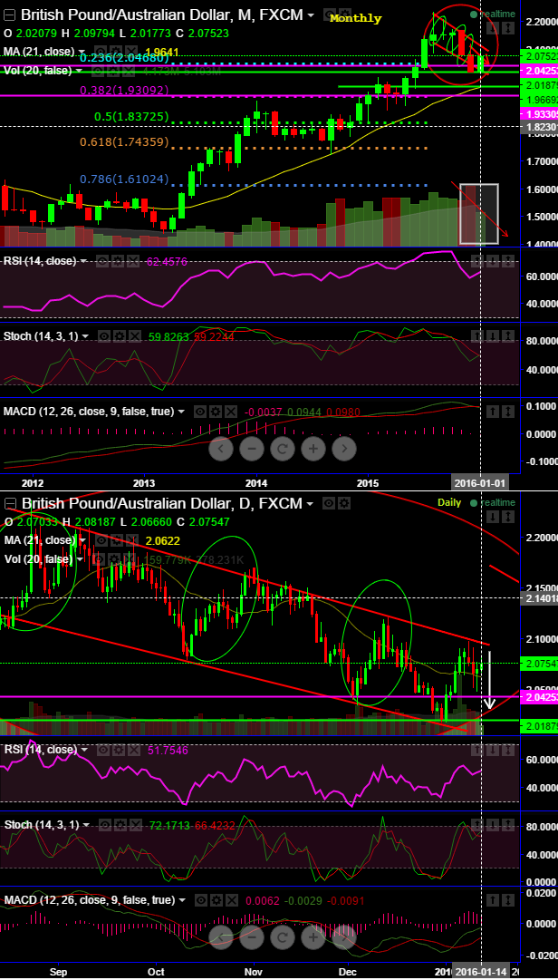Hide the RSI indicator on the daily chart

[x=103, y=750]
